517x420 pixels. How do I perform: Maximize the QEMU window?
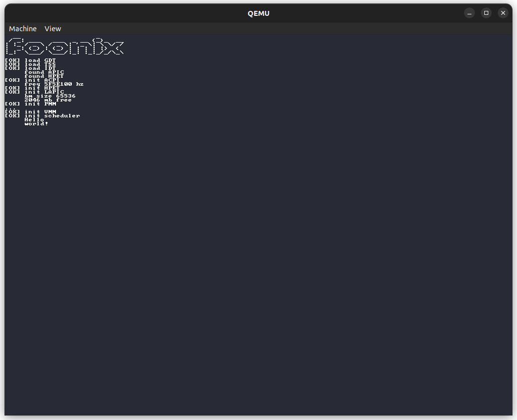click(x=486, y=13)
